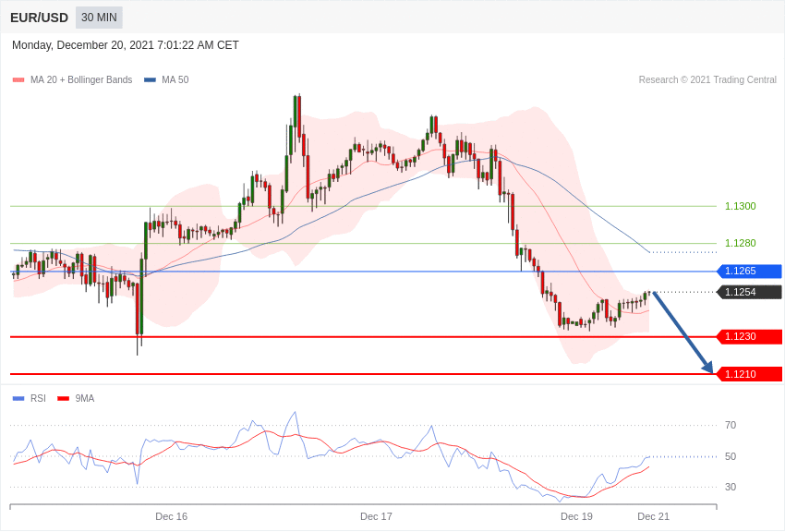Viewport: 785px width, 532px height.
Task: Click the chart timestamp Monday, December 20, 2021
Action: (x=126, y=45)
